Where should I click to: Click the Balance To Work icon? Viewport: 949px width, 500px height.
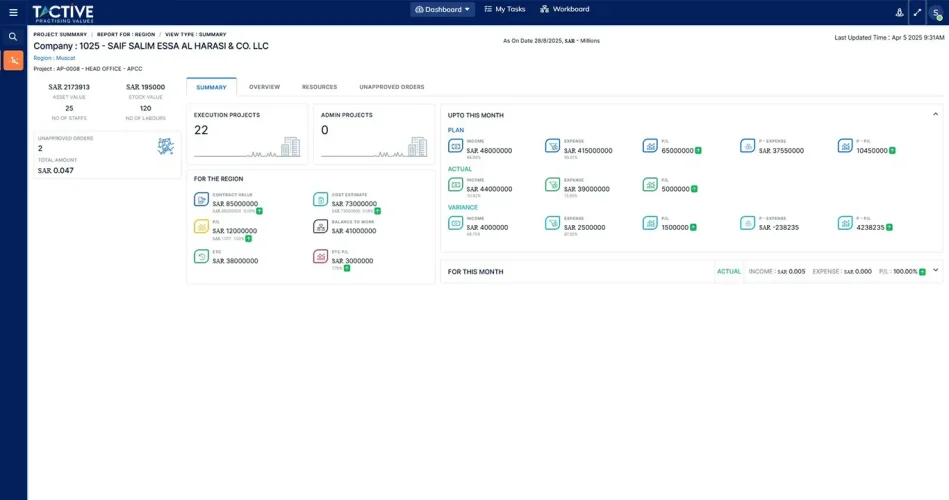pos(321,226)
